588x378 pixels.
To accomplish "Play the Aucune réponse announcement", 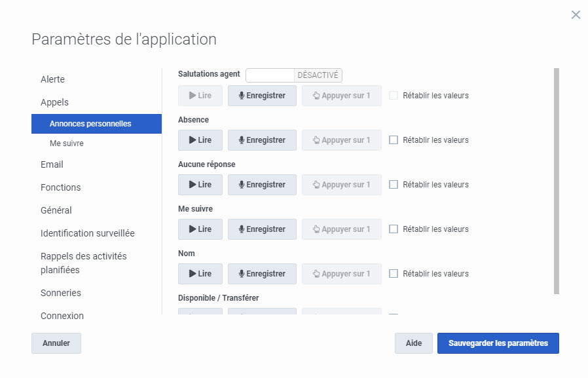I will [x=200, y=185].
